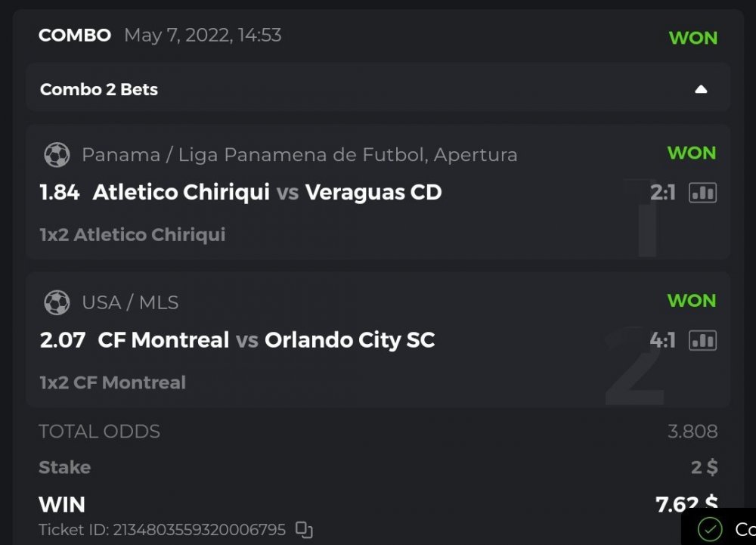Click soccer ball icon beside USA / MLS
This screenshot has width=756, height=545.
[57, 303]
